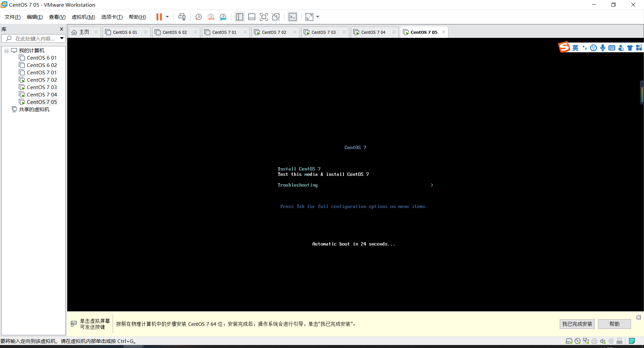This screenshot has width=644, height=348.
Task: Click the printer status icon
Action: click(x=594, y=341)
